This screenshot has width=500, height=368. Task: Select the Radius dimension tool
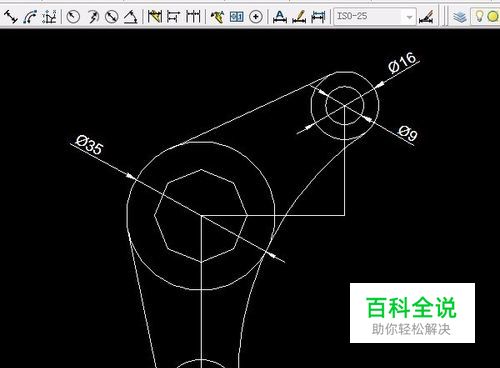(73, 16)
